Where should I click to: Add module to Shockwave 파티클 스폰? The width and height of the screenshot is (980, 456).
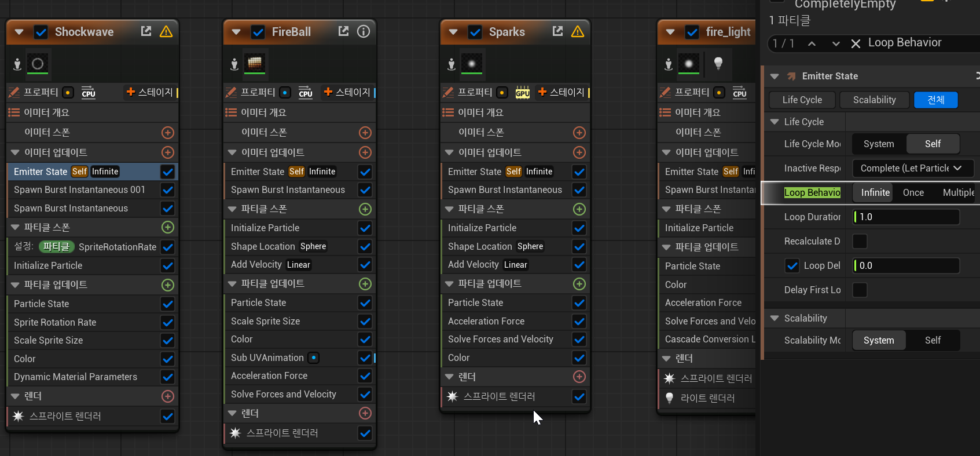coord(168,227)
